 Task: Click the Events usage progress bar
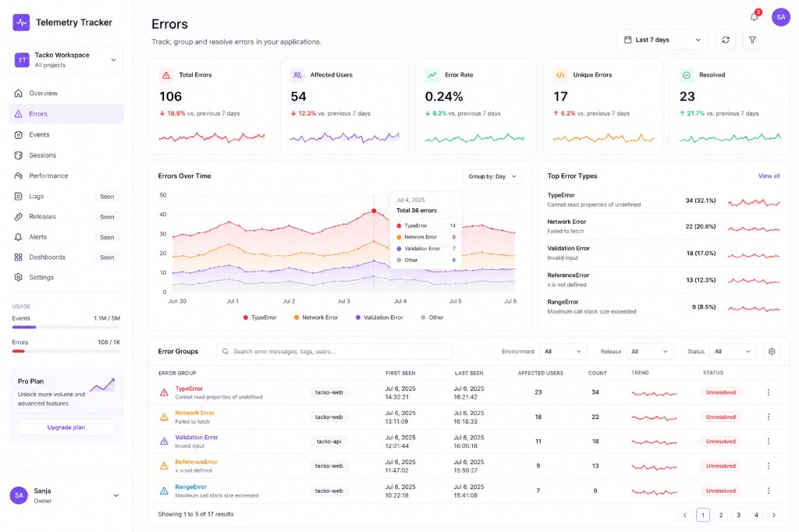tap(66, 327)
